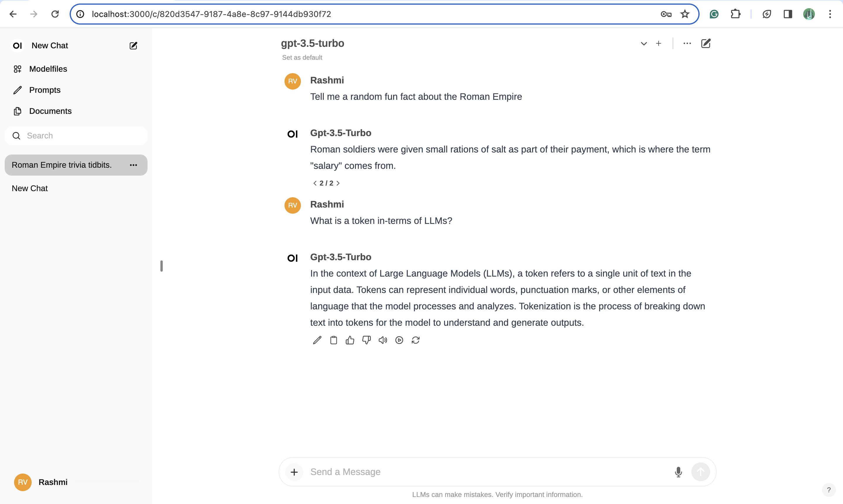Give a thumbs up to the response

pos(350,340)
